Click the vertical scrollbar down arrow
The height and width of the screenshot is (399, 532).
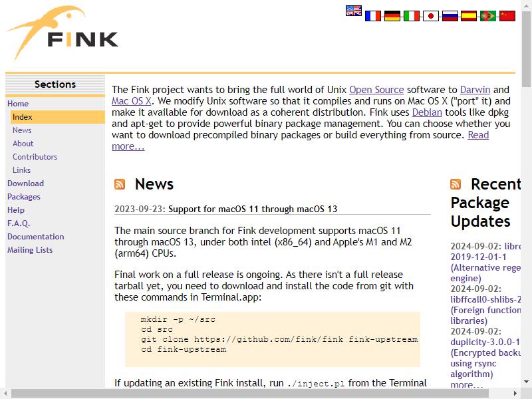coord(526,382)
